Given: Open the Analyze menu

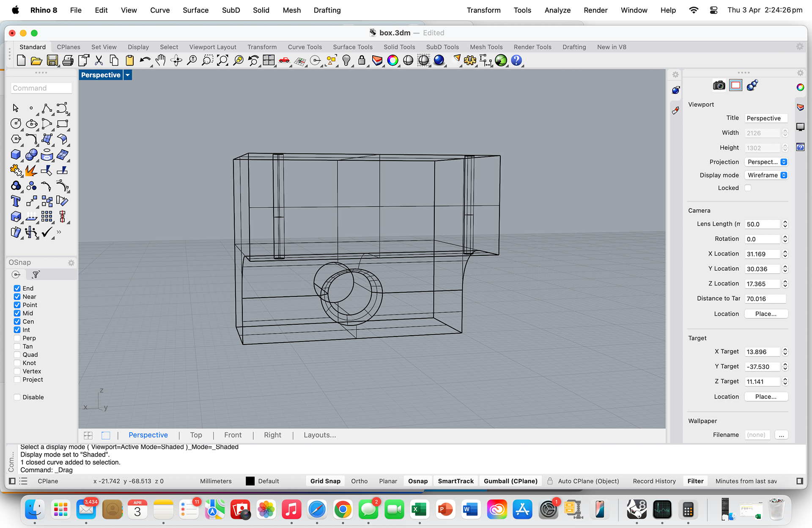Looking at the screenshot, I should [557, 10].
